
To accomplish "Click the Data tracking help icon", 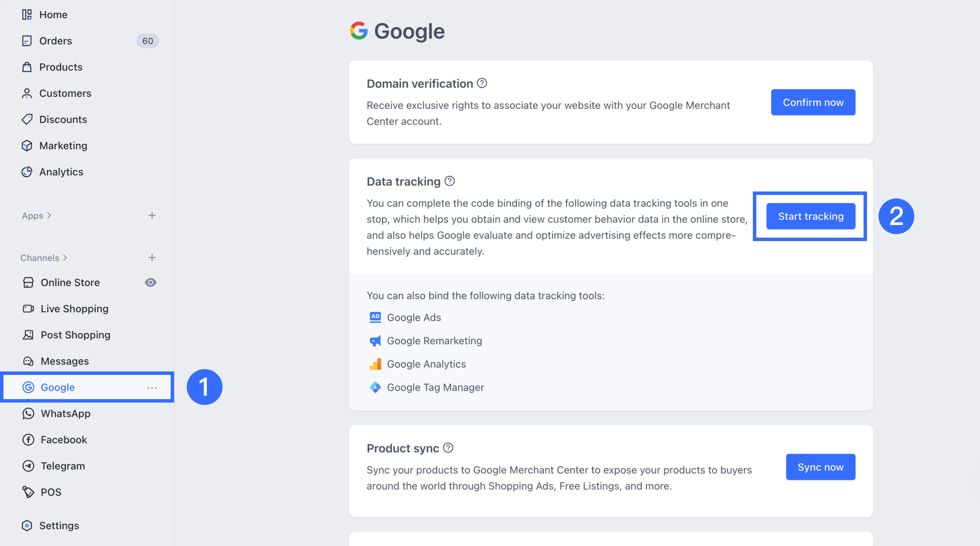I will 449,181.
